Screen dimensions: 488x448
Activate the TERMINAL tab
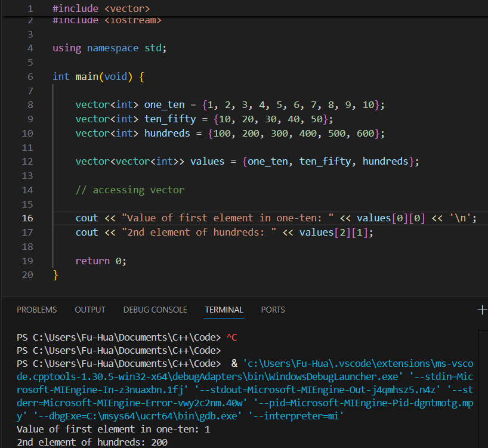(224, 310)
